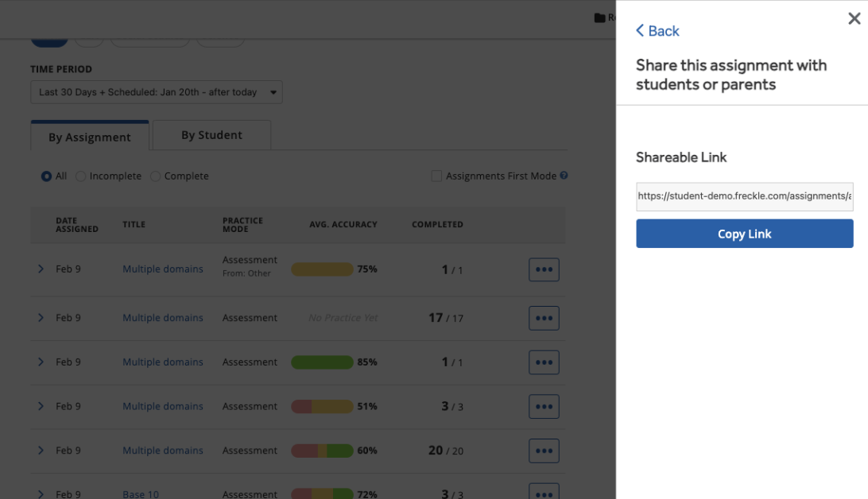The height and width of the screenshot is (499, 868).
Task: Click the Avg. Accuracy column header
Action: [343, 225]
